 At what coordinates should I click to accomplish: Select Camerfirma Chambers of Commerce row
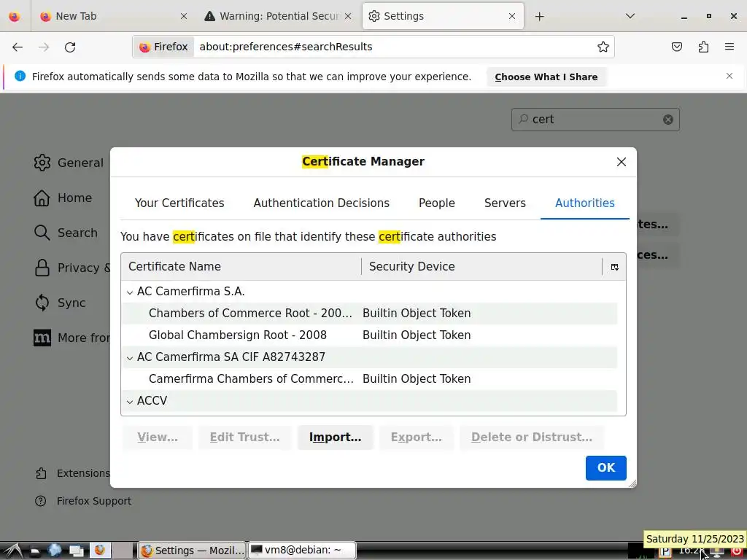point(370,379)
